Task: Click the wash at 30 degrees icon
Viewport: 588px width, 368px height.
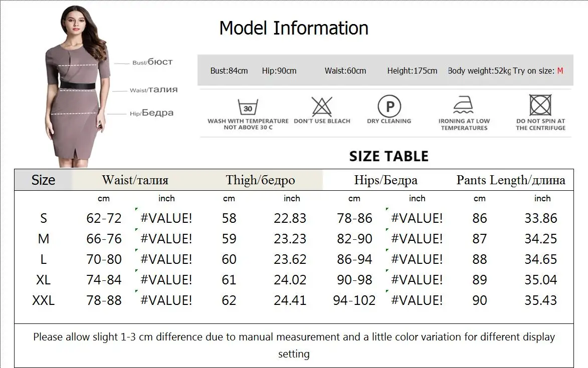Action: pyautogui.click(x=248, y=107)
